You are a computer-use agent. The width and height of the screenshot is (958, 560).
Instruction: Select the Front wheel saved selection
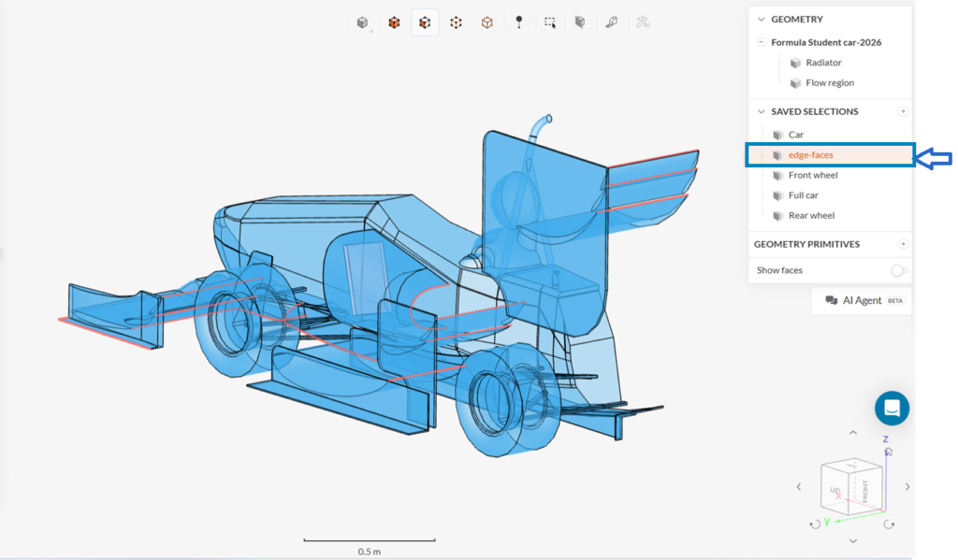coord(812,175)
